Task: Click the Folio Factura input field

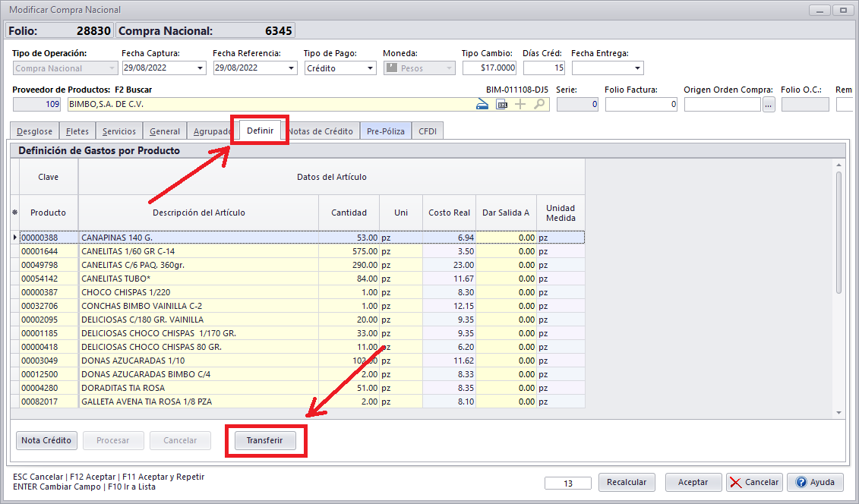Action: click(641, 105)
